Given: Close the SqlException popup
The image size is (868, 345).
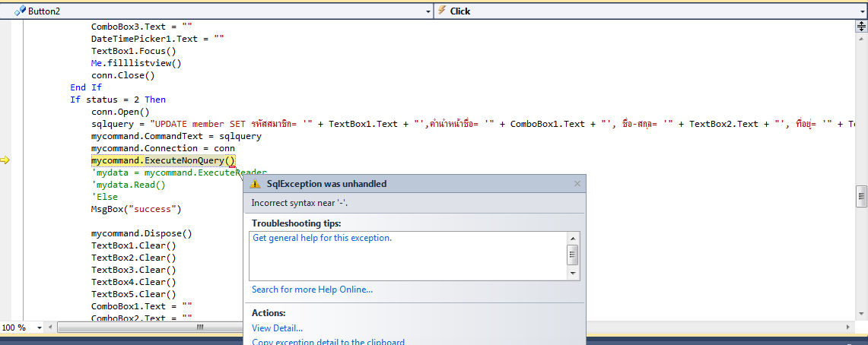Looking at the screenshot, I should (577, 184).
